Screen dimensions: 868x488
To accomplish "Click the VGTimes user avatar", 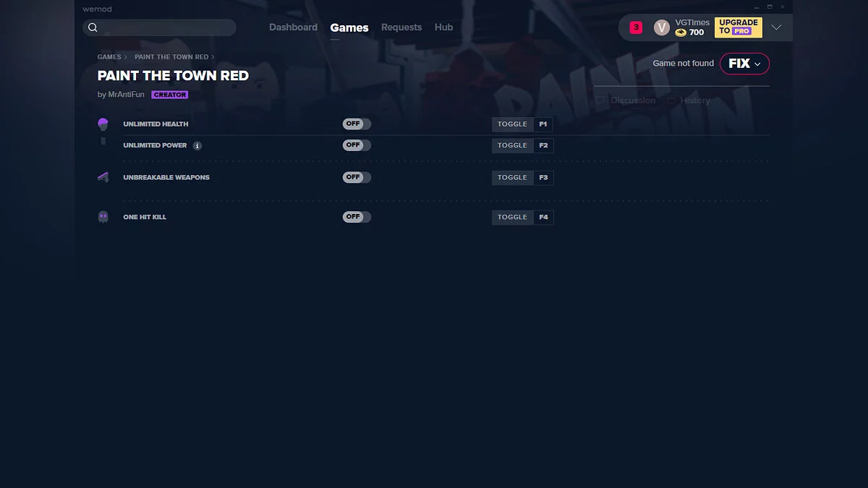I will [x=661, y=27].
